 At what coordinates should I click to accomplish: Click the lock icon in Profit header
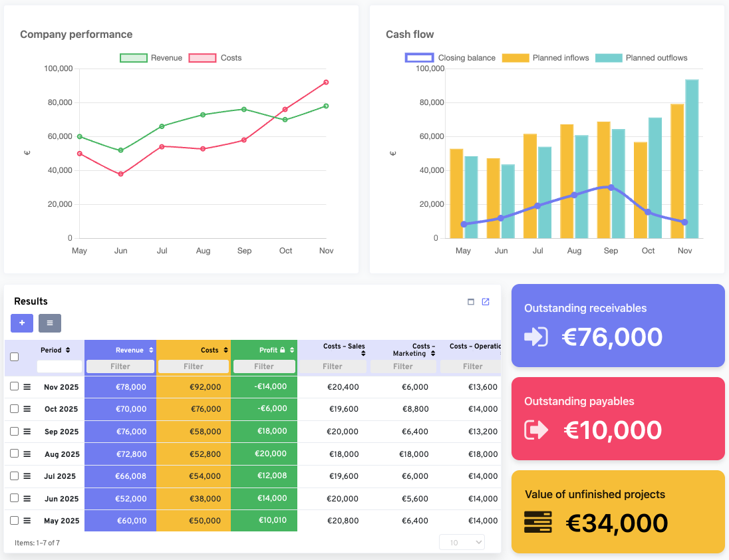[282, 350]
